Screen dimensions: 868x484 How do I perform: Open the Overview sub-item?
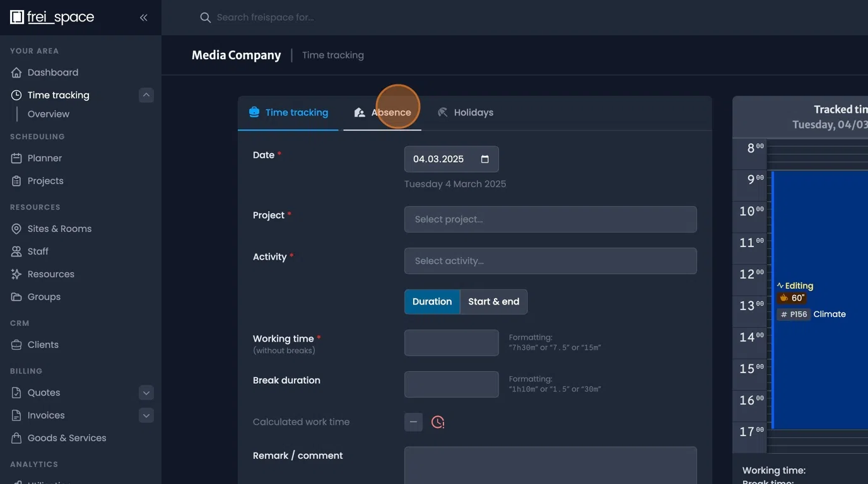click(x=49, y=114)
